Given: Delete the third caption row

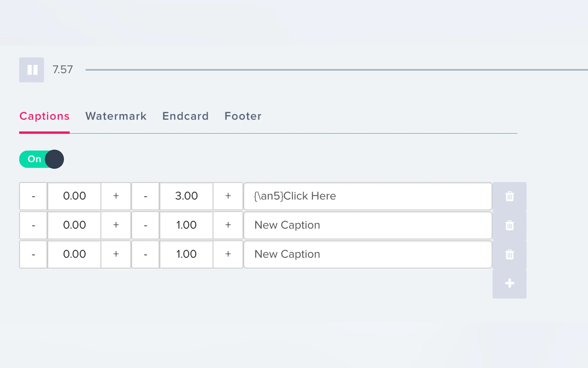Looking at the screenshot, I should point(509,255).
